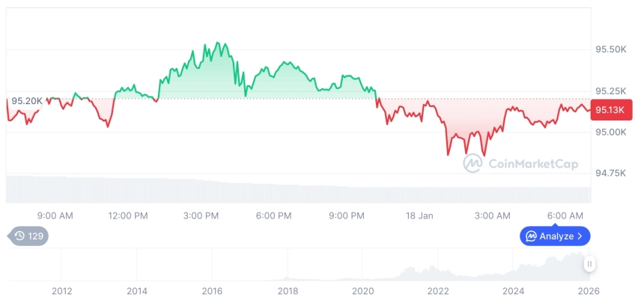644x300 pixels.
Task: Open the Analyze panel
Action: [555, 236]
